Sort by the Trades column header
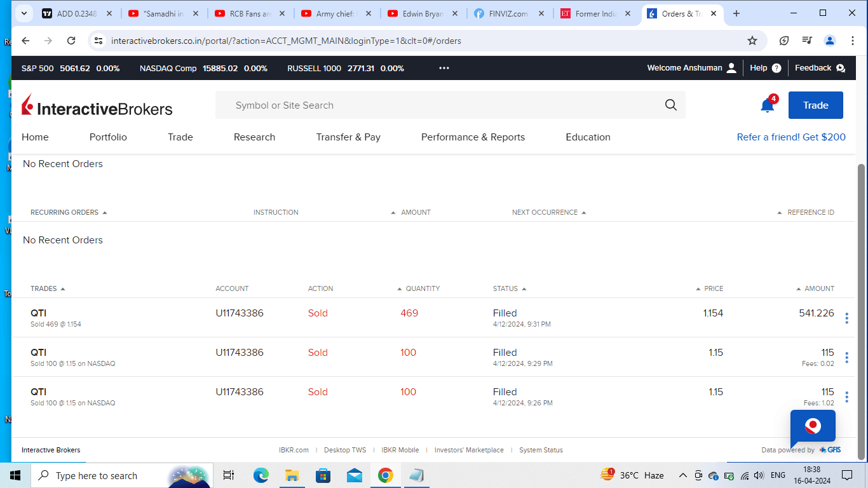This screenshot has height=488, width=868. coord(48,288)
